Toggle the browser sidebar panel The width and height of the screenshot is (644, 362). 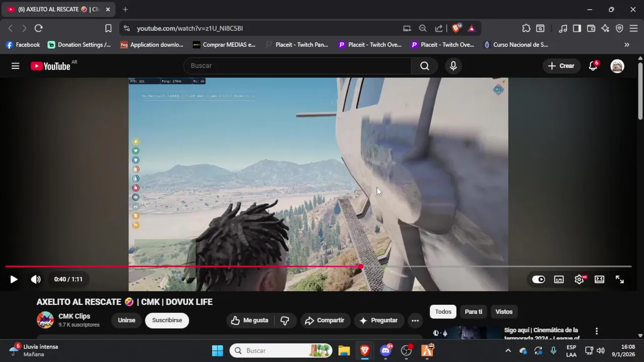click(577, 29)
